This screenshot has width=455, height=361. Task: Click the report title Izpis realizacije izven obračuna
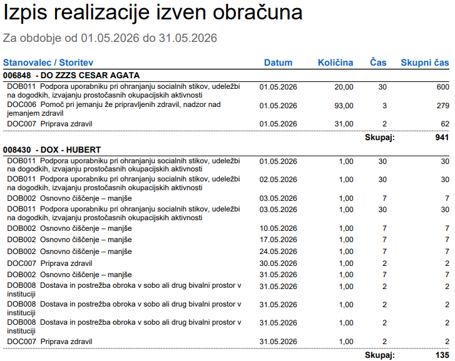click(x=153, y=13)
